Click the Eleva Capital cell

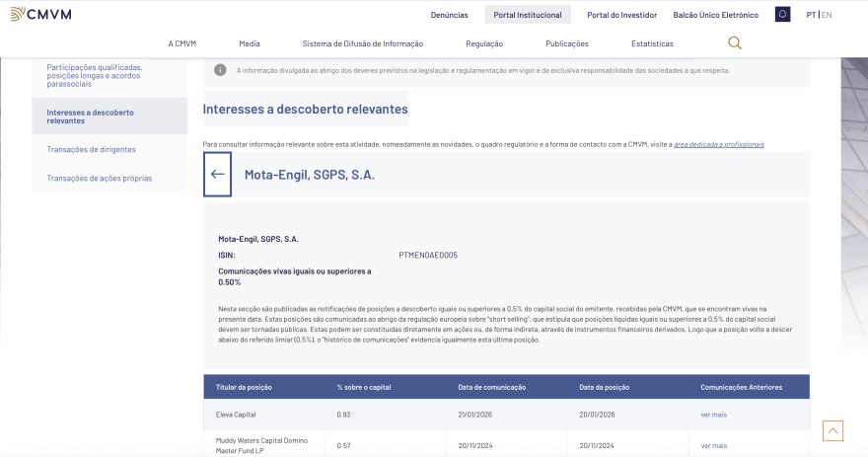pyautogui.click(x=236, y=415)
